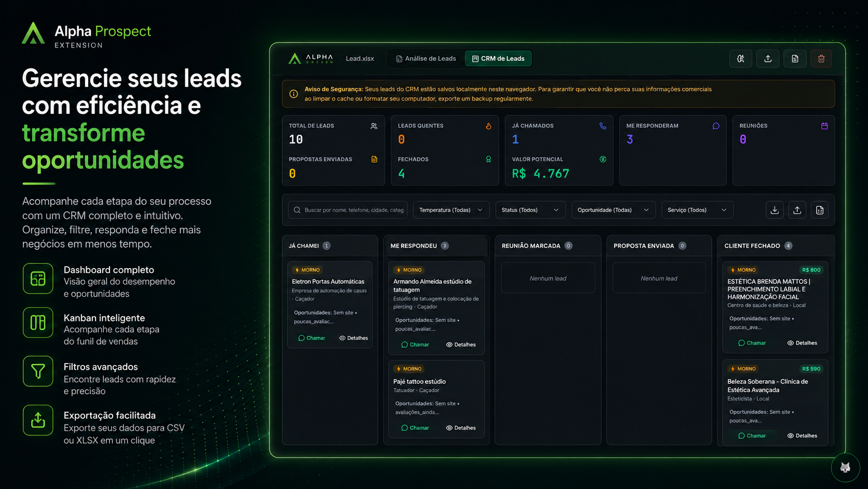The height and width of the screenshot is (489, 868).
Task: Open Detalhes for Estética Brenda Mattos
Action: pyautogui.click(x=802, y=343)
